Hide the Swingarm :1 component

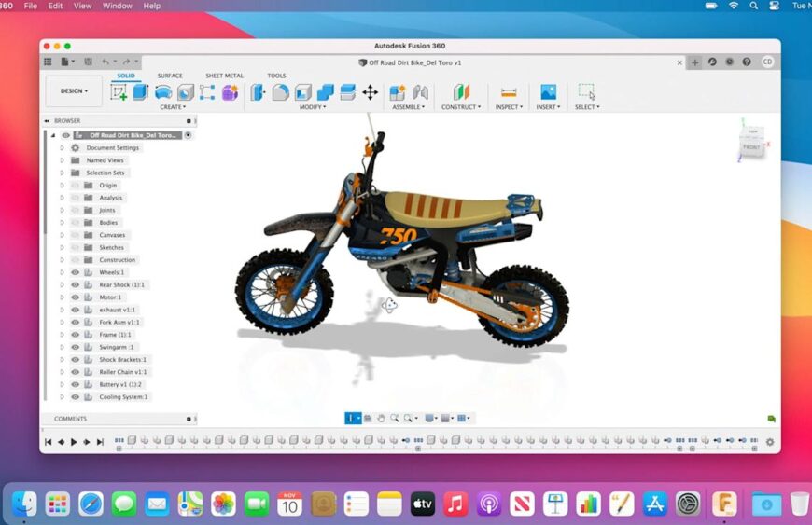point(75,347)
